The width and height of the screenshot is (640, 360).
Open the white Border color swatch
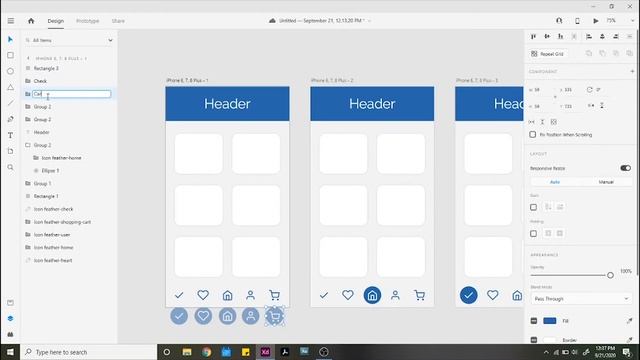point(549,340)
